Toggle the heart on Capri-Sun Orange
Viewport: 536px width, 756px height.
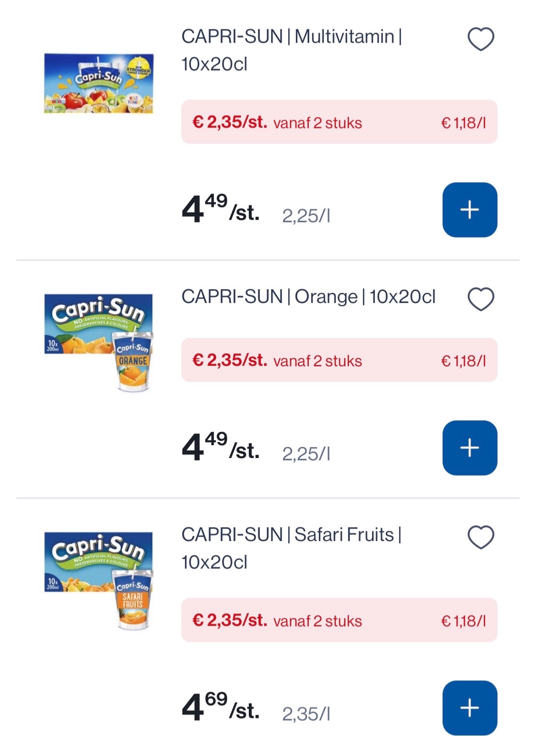(x=481, y=299)
